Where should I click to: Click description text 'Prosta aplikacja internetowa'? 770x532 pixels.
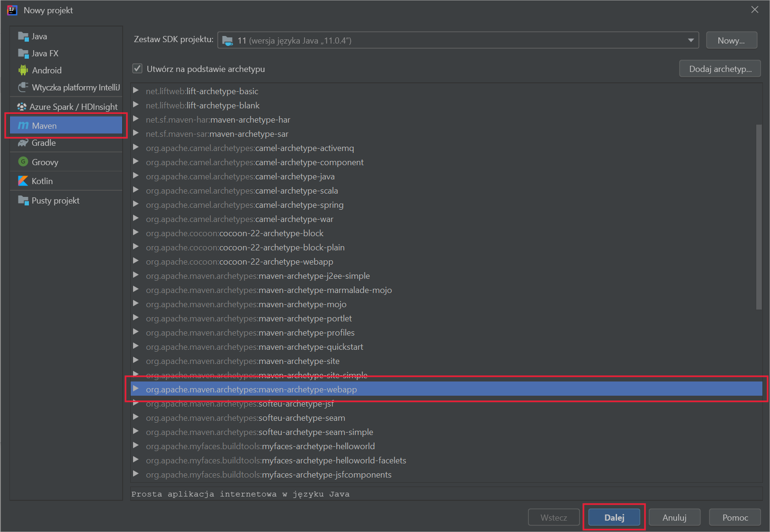204,494
